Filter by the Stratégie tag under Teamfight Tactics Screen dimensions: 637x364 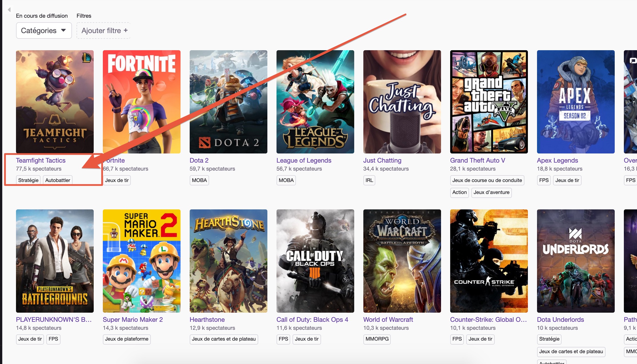tap(28, 180)
